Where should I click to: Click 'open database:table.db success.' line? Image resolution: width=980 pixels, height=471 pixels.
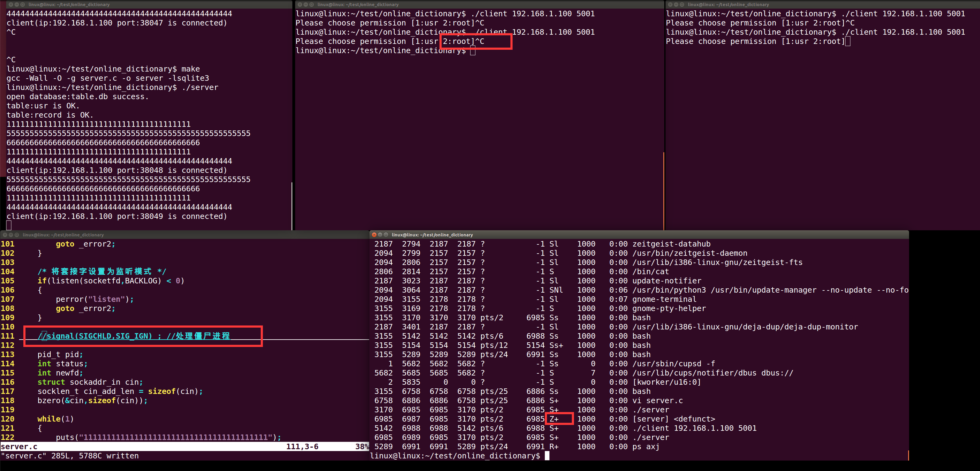(x=78, y=97)
